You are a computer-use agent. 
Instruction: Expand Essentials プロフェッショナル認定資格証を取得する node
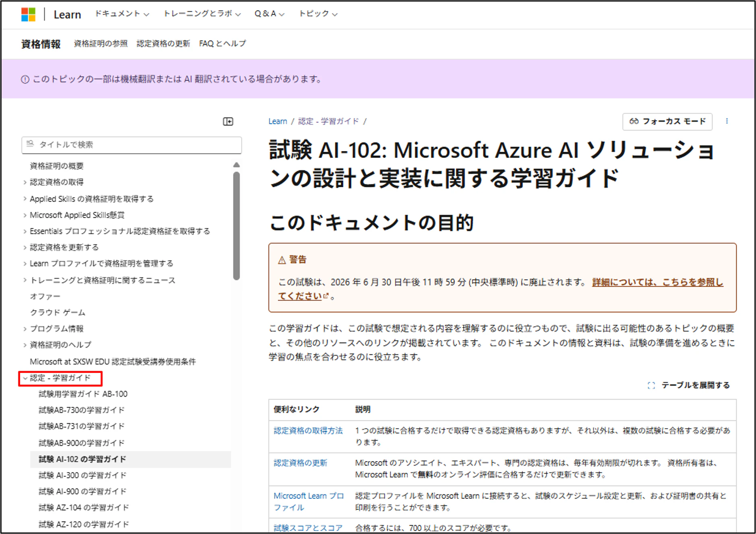[25, 232]
